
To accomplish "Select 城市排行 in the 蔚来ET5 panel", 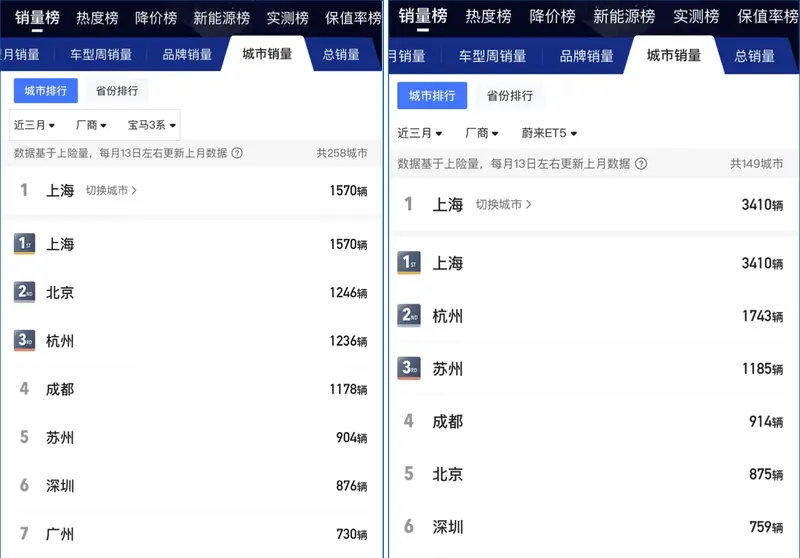I will (x=432, y=96).
